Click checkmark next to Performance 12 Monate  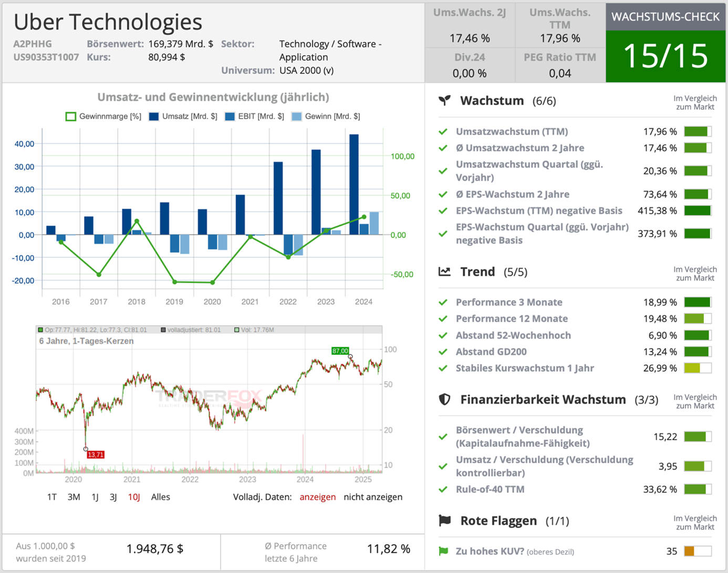tap(443, 319)
